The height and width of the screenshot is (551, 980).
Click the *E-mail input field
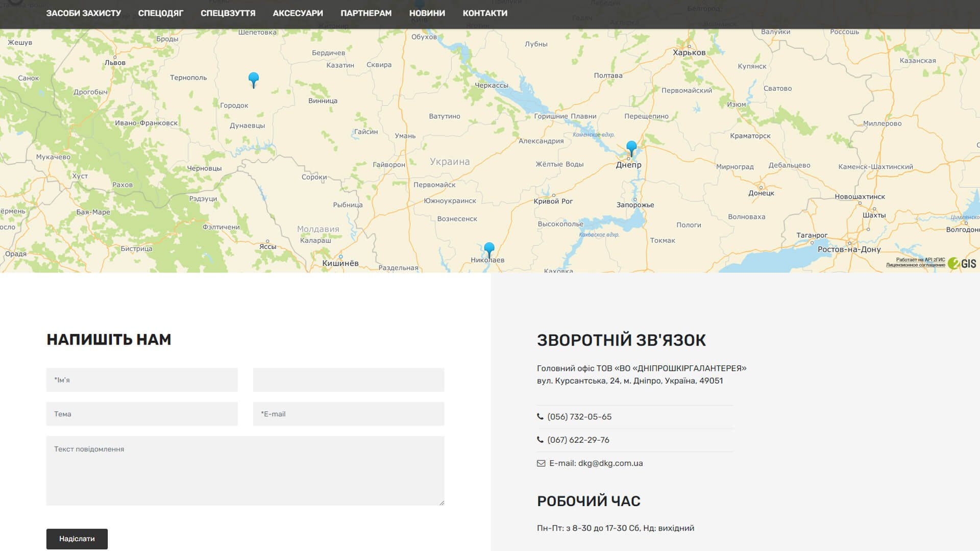pos(349,414)
